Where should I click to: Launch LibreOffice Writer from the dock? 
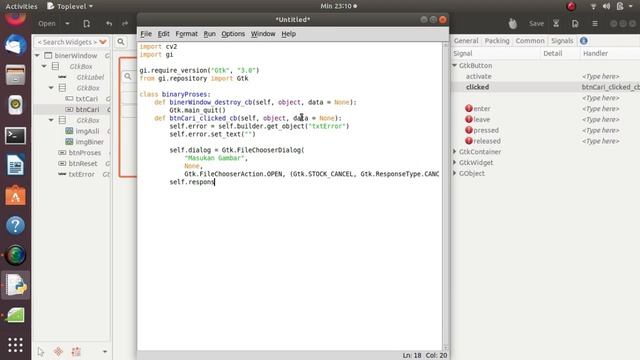point(15,165)
